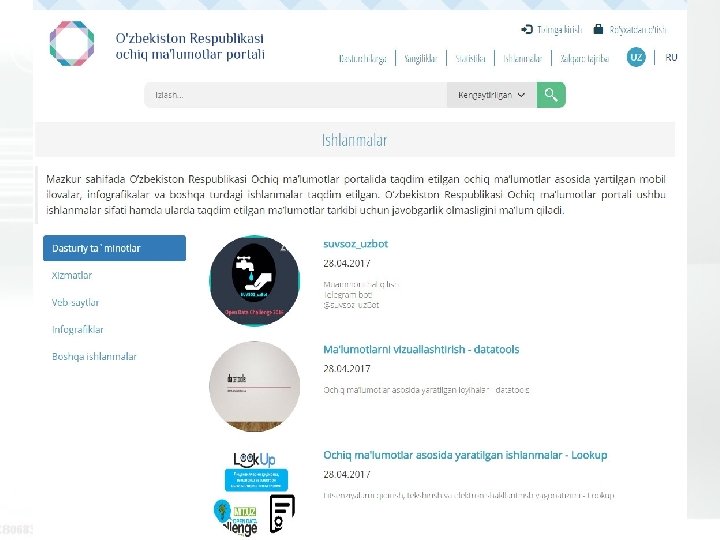
Task: Open the Lookup ishlanmalar title link
Action: pyautogui.click(x=465, y=455)
